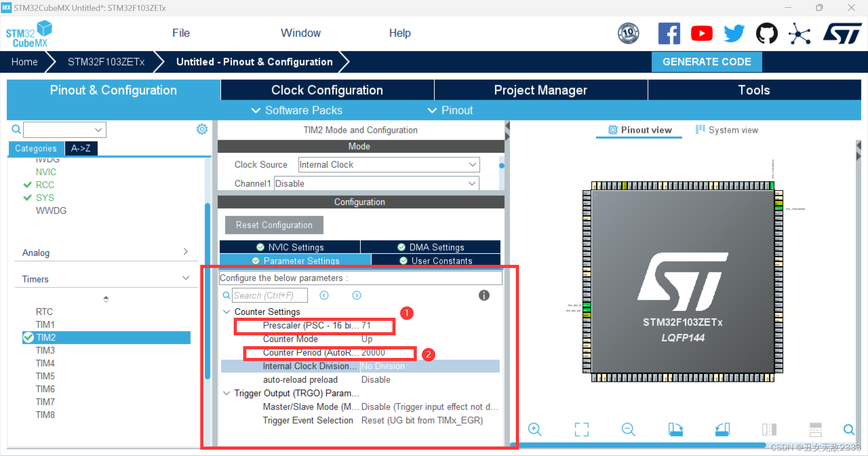Toggle vertical split view icon
The width and height of the screenshot is (868, 456).
[769, 429]
